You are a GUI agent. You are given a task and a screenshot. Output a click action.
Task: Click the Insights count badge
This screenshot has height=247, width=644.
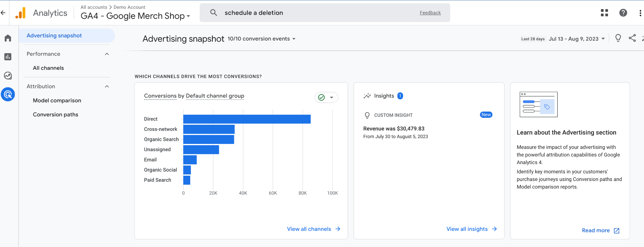pyautogui.click(x=400, y=96)
